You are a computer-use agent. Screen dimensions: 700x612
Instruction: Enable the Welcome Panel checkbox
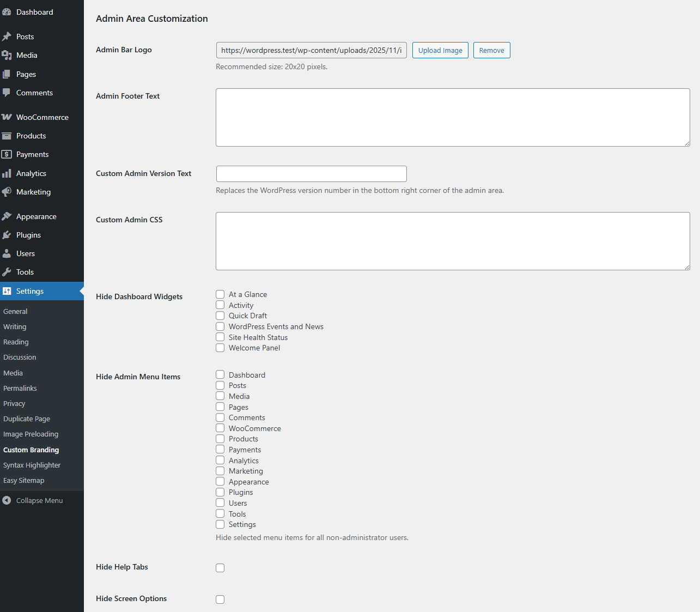tap(220, 348)
